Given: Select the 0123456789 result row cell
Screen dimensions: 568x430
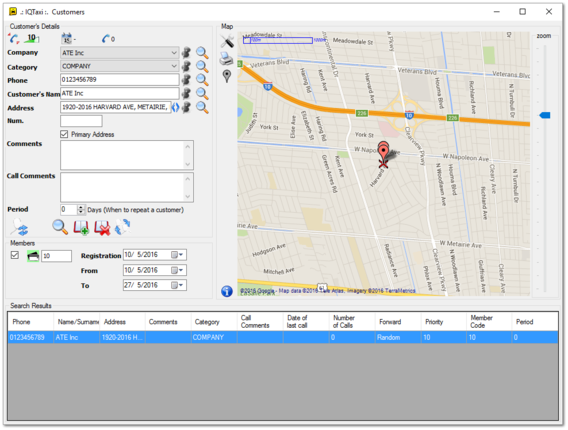Looking at the screenshot, I should [30, 338].
